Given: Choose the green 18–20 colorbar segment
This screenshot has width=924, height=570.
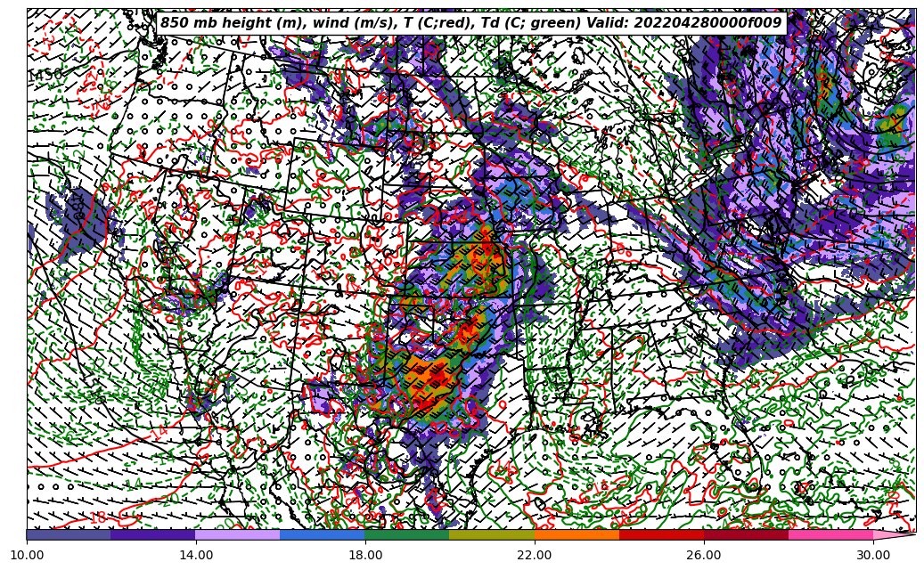Looking at the screenshot, I should [x=407, y=534].
